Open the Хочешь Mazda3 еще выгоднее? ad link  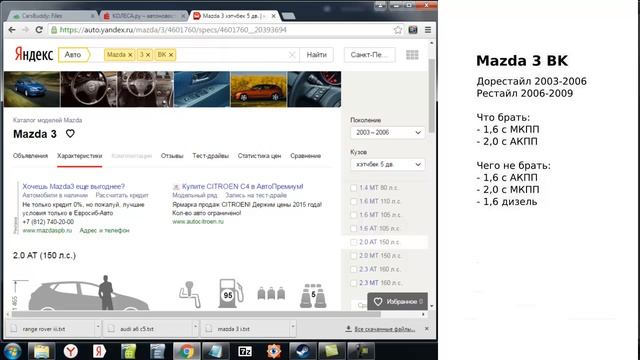(73, 186)
